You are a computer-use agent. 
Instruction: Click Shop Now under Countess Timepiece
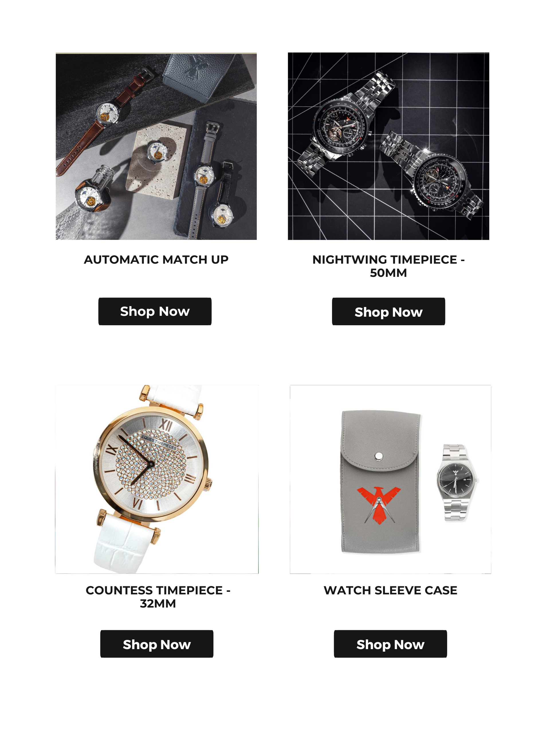(x=157, y=644)
